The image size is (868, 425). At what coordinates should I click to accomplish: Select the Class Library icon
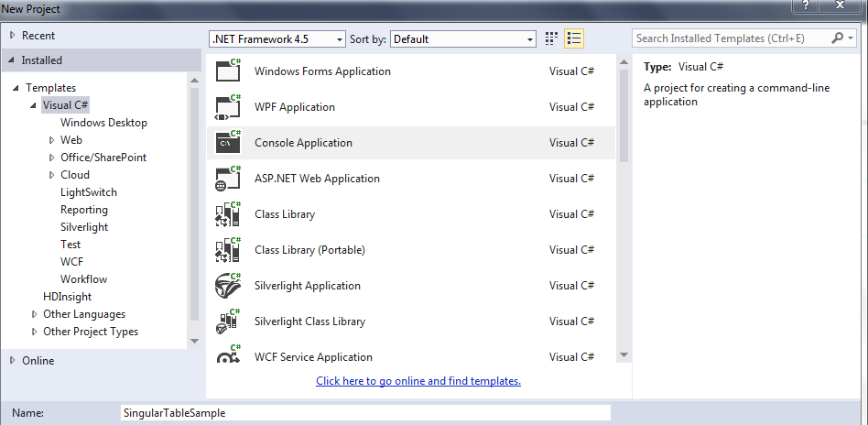coord(227,215)
